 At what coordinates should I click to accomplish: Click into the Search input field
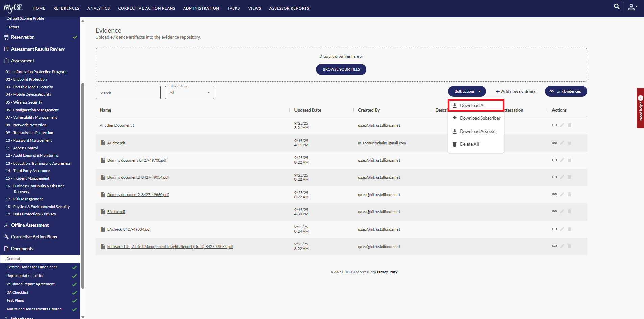point(128,93)
